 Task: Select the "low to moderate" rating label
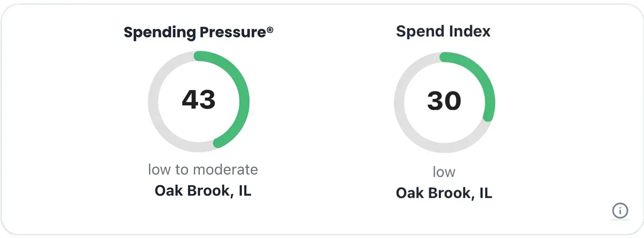point(203,170)
